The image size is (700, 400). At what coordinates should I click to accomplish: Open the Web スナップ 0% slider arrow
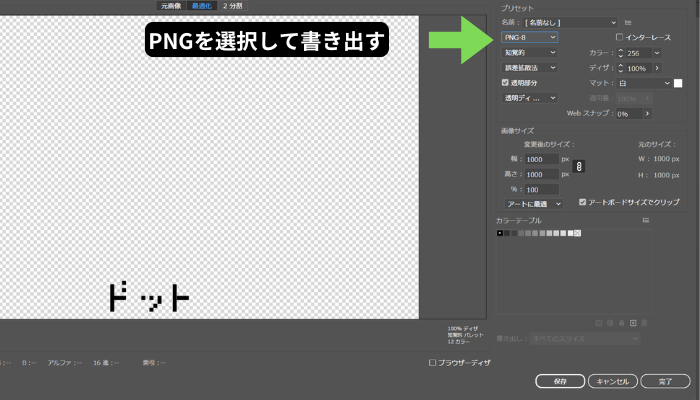pos(647,114)
